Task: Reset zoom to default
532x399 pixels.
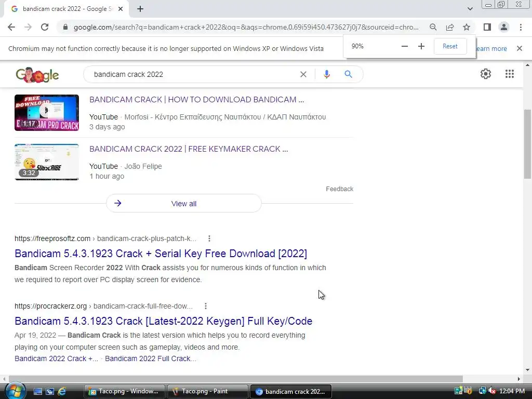Action: 450,46
